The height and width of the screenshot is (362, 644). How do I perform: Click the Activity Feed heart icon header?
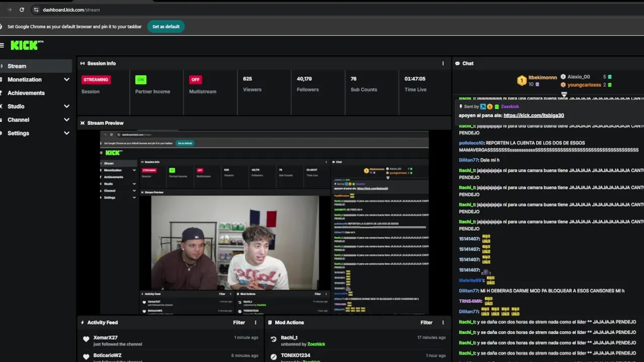83,322
